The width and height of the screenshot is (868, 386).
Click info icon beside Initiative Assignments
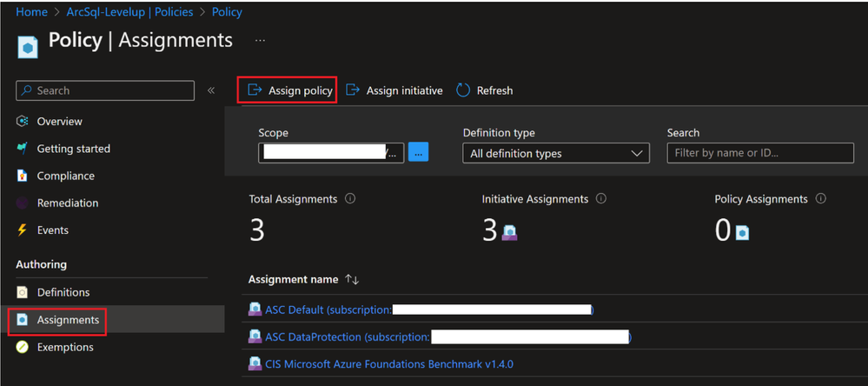[601, 199]
